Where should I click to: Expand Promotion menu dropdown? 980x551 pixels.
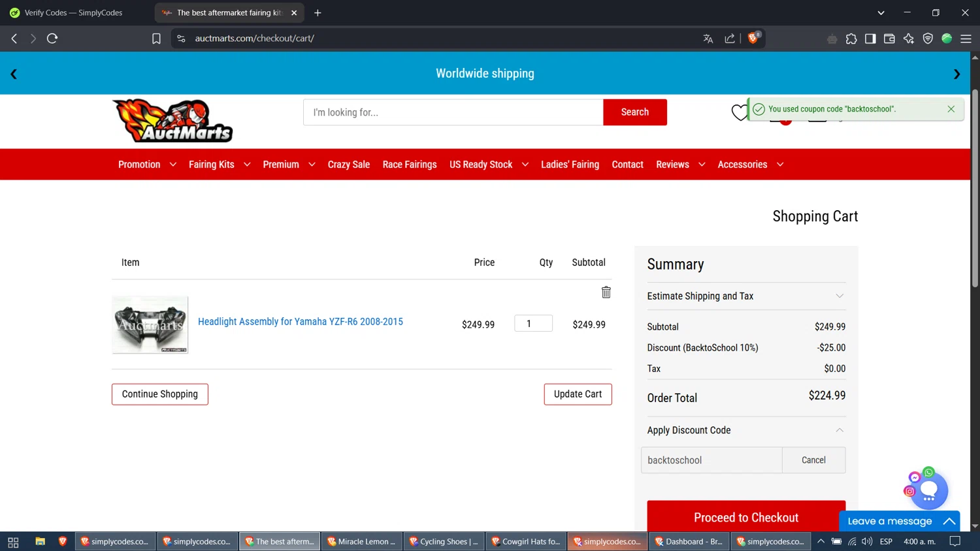click(172, 165)
